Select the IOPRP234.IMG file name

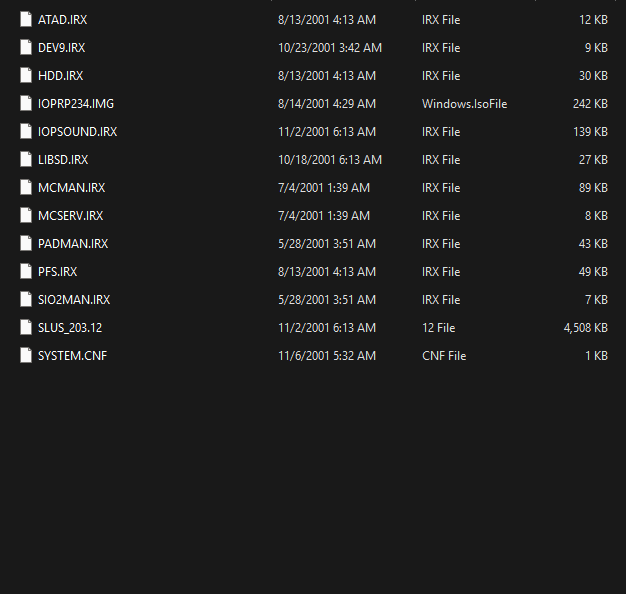pos(76,104)
